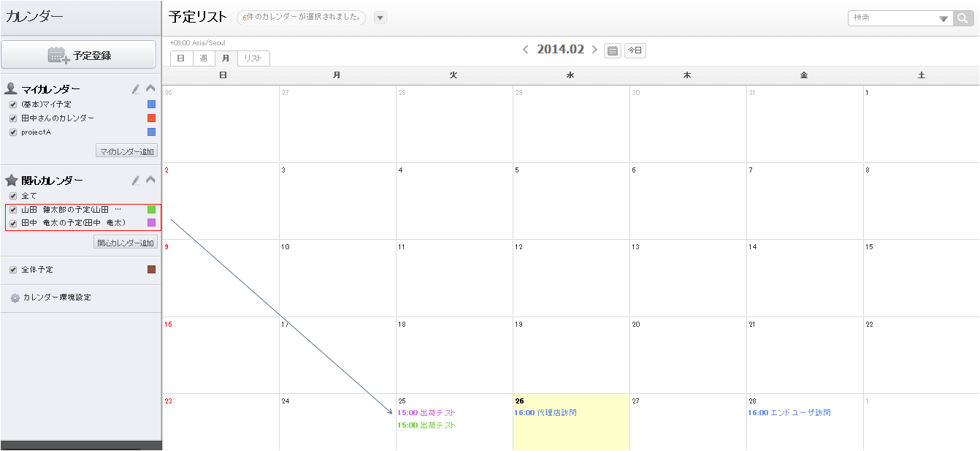Edit 関心カレンダー with the pencil icon
Viewport: 980px width, 451px height.
click(x=136, y=180)
